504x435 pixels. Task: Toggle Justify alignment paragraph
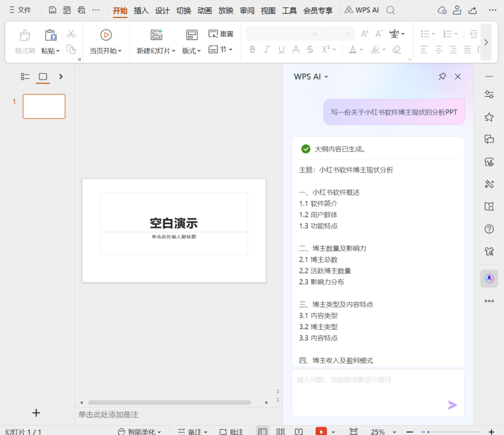467,49
